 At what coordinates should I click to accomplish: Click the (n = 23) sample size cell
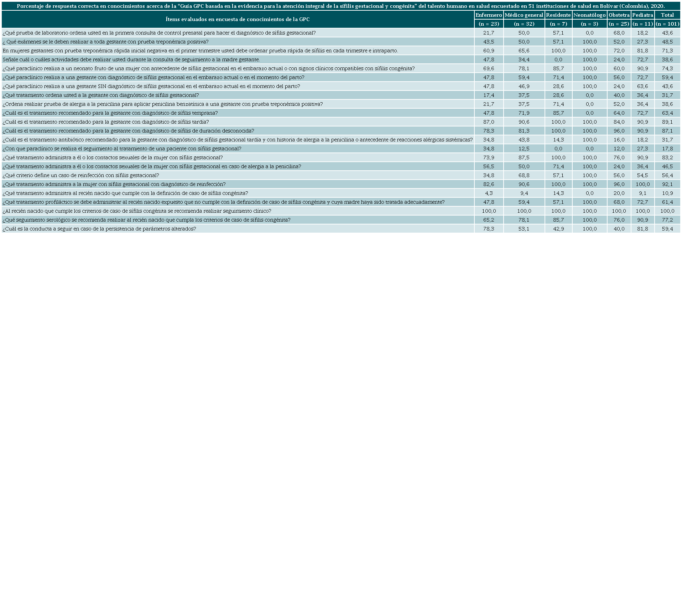[x=489, y=24]
